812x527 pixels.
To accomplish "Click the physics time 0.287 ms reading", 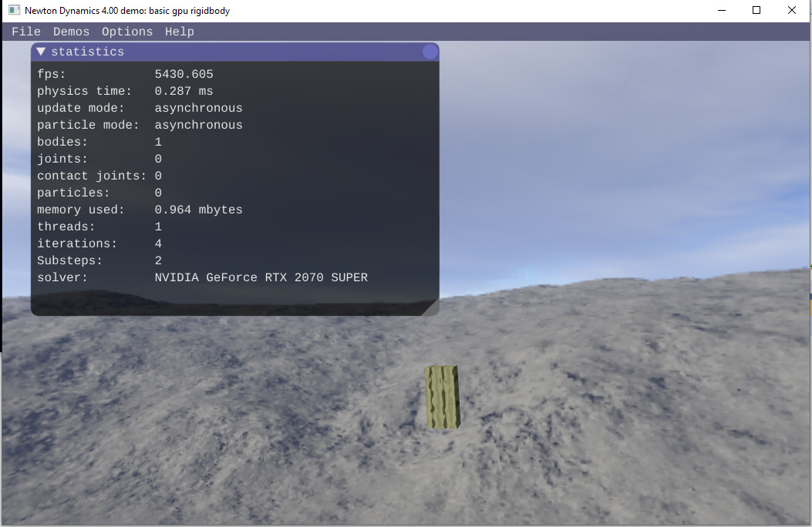I will click(184, 91).
